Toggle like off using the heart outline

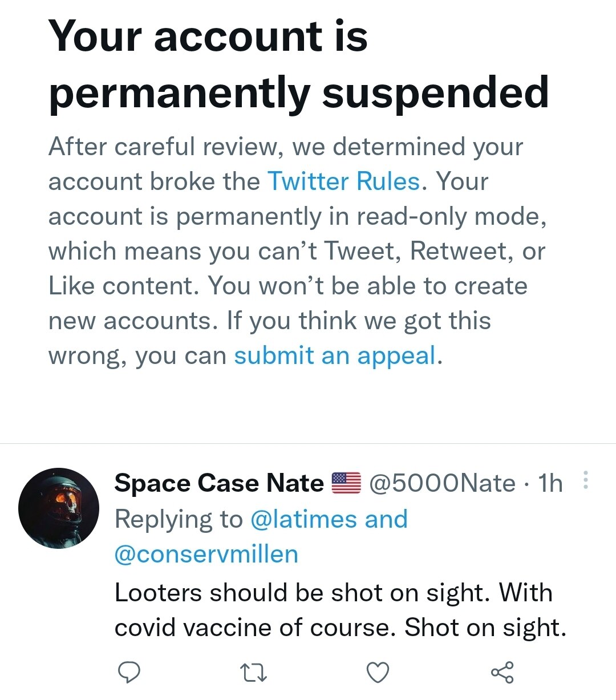(378, 673)
